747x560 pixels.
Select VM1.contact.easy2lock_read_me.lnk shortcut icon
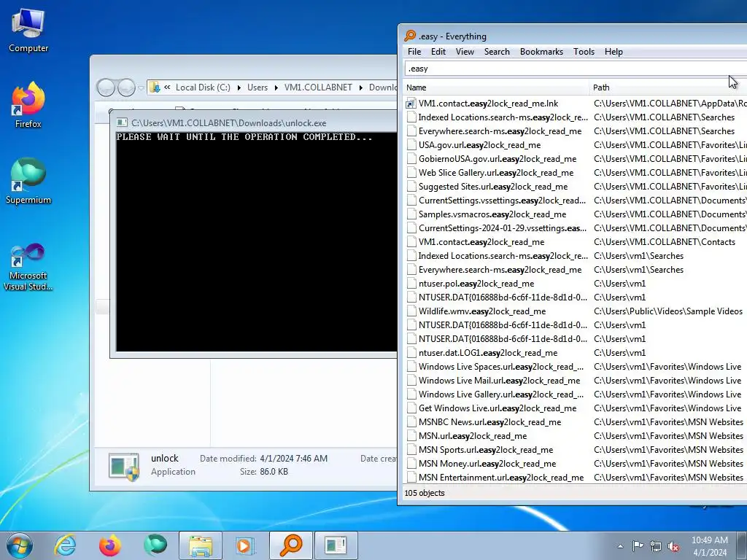point(411,104)
